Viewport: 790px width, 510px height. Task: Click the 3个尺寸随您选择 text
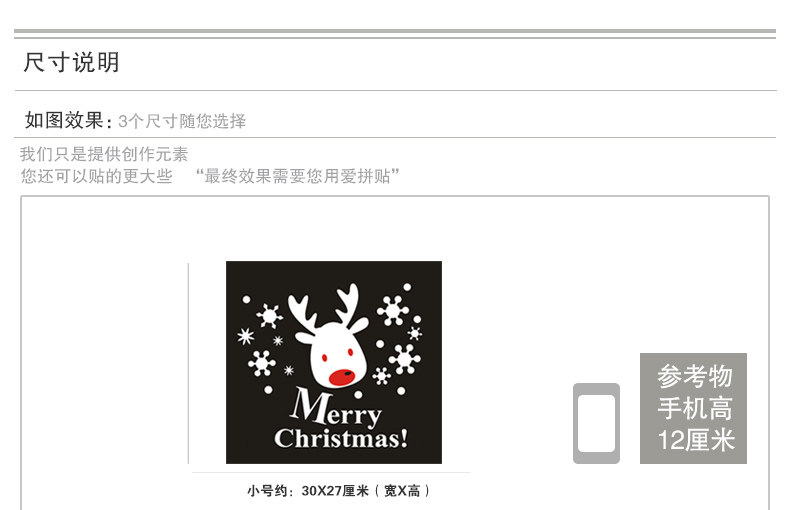coord(182,121)
